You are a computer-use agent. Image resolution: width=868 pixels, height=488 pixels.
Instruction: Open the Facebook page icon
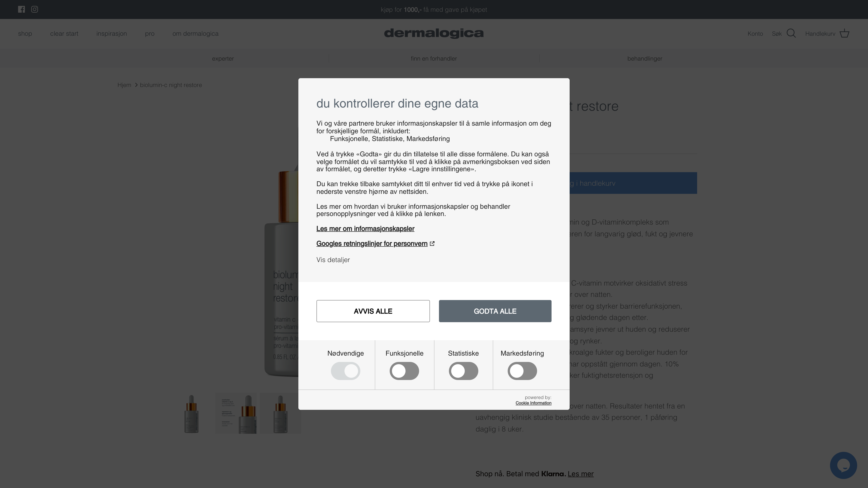21,9
